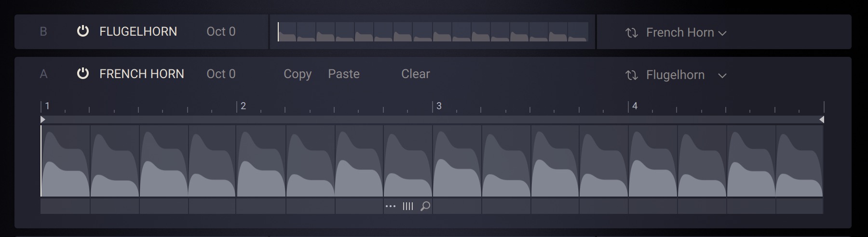Toggle the French Horn layer A power button
Viewport: 868px width, 237px height.
[x=83, y=74]
